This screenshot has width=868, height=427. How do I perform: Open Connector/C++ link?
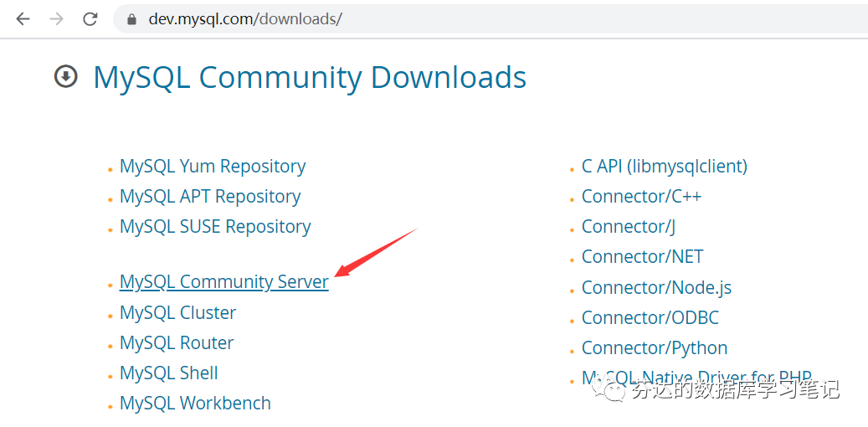[642, 197]
